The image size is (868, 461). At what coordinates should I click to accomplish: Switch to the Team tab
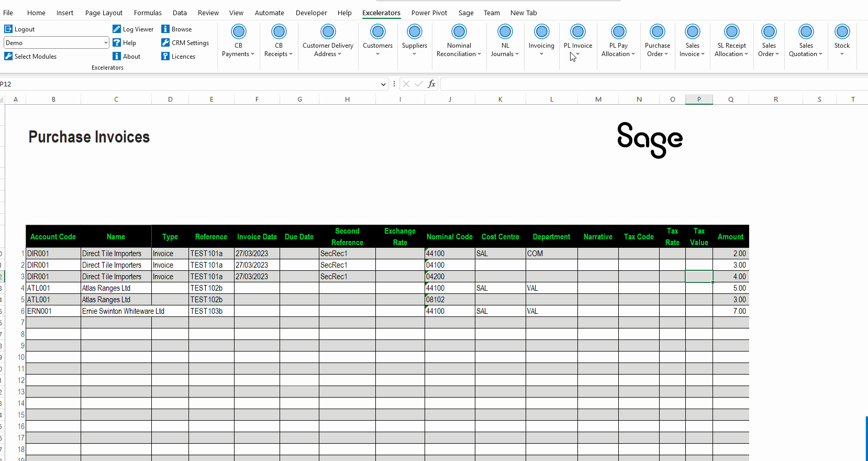pos(492,13)
